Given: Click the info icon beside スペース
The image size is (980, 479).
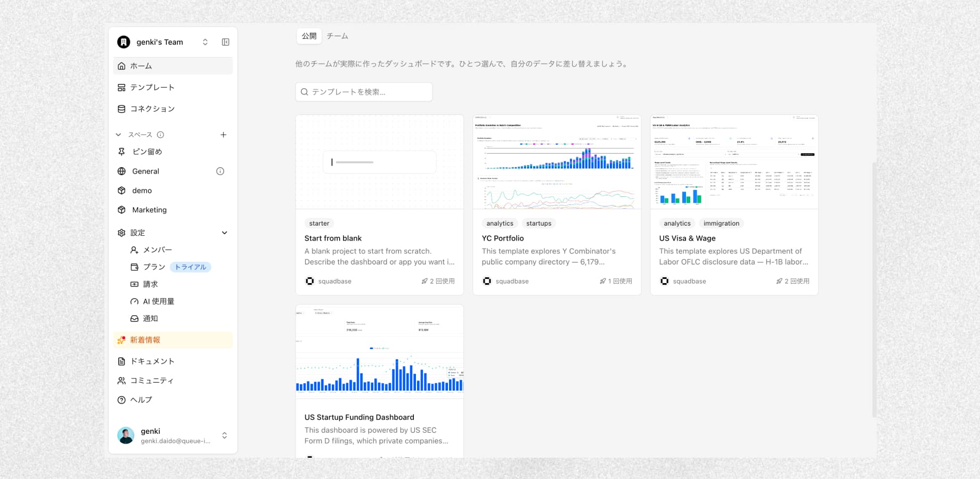Looking at the screenshot, I should click(x=160, y=135).
